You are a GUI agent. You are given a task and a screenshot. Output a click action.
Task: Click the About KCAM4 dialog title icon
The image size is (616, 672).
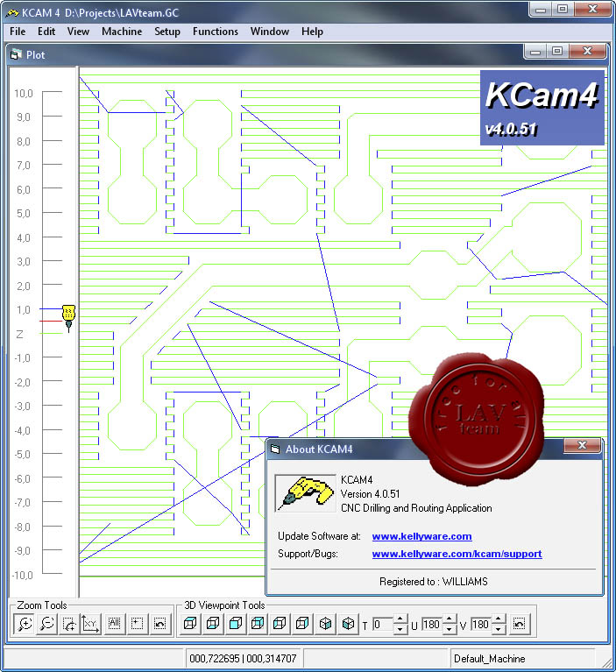275,449
